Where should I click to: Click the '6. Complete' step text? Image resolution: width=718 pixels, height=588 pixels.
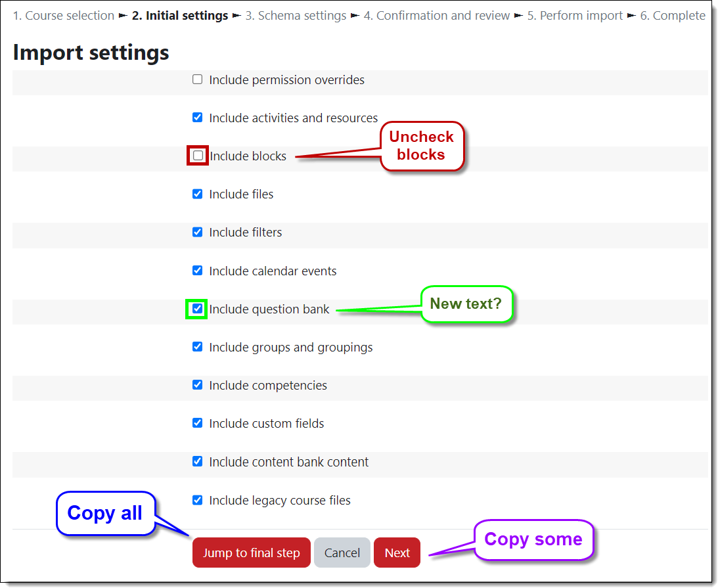673,16
